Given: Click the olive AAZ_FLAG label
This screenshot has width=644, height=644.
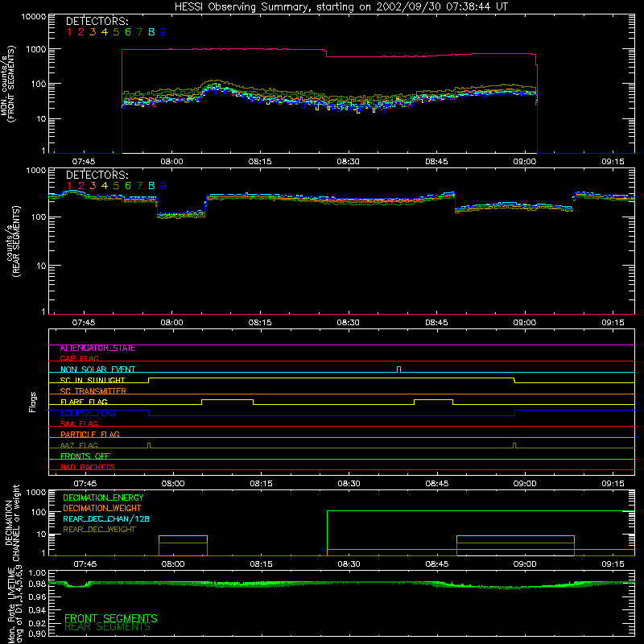Looking at the screenshot, I should 79,445.
